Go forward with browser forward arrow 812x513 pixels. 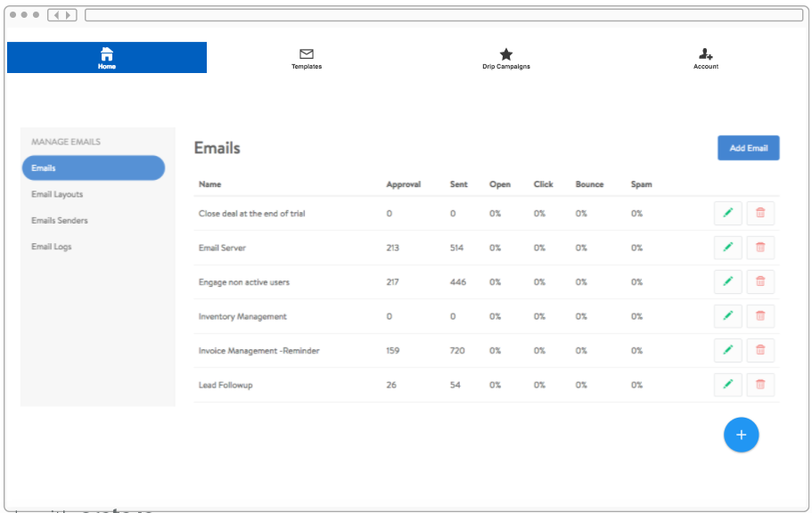pyautogui.click(x=68, y=15)
